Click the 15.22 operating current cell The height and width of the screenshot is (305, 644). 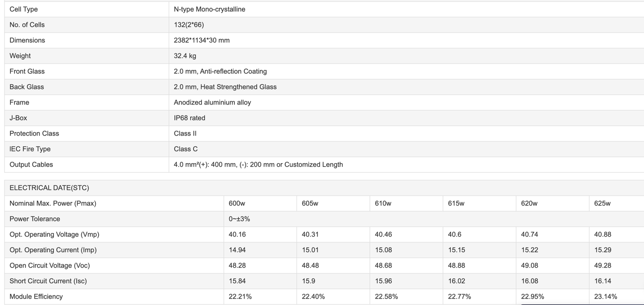[530, 250]
